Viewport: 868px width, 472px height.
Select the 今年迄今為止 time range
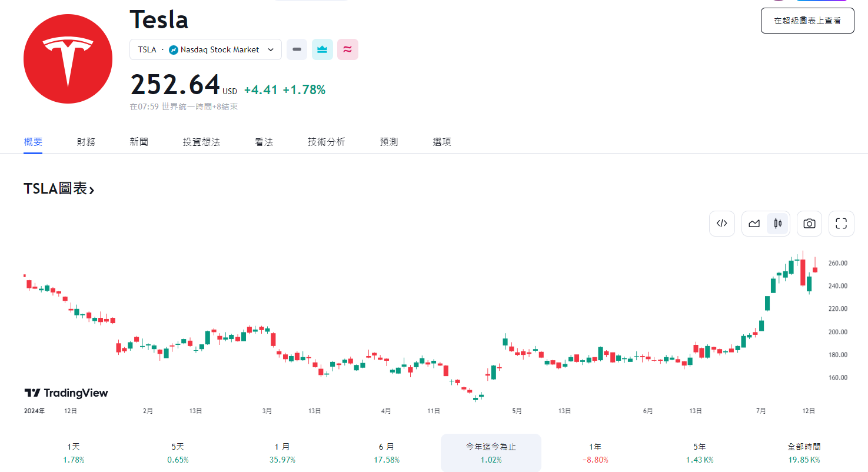(x=491, y=453)
